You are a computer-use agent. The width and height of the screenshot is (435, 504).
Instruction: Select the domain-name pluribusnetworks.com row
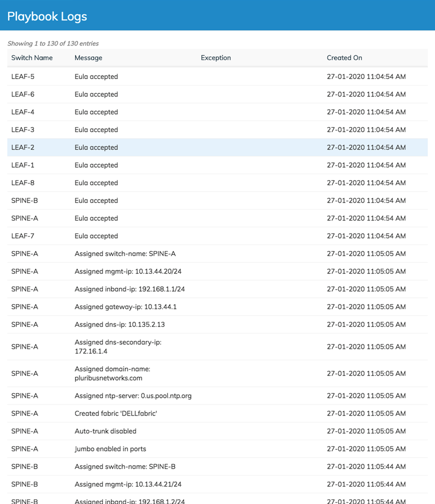coord(217,373)
